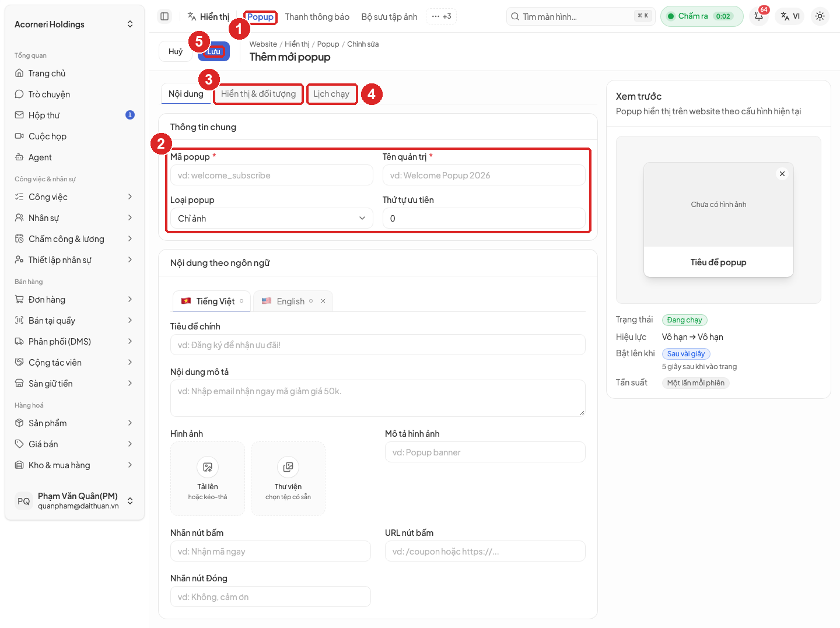Open Trò chuyện chat section
This screenshot has height=628, width=840.
[x=75, y=94]
